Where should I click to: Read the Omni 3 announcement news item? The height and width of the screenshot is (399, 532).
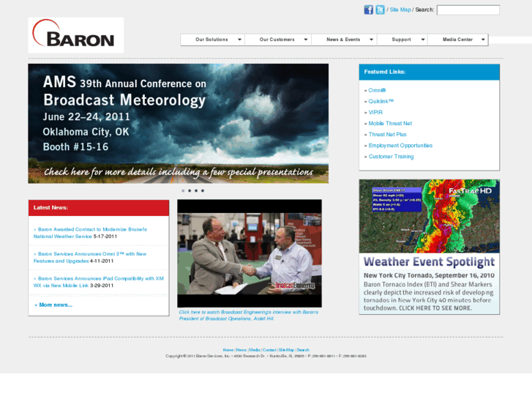tap(90, 258)
